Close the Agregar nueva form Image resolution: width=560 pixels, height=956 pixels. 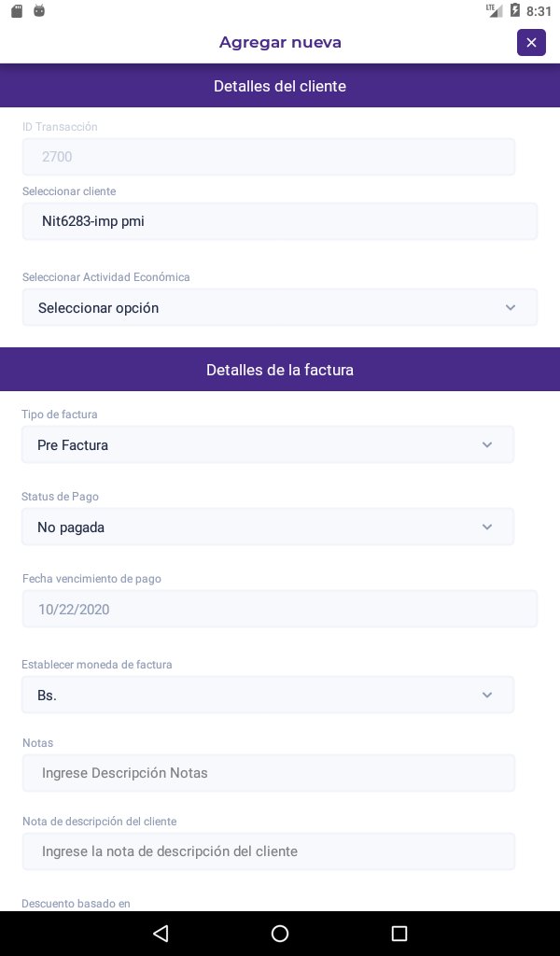[531, 42]
